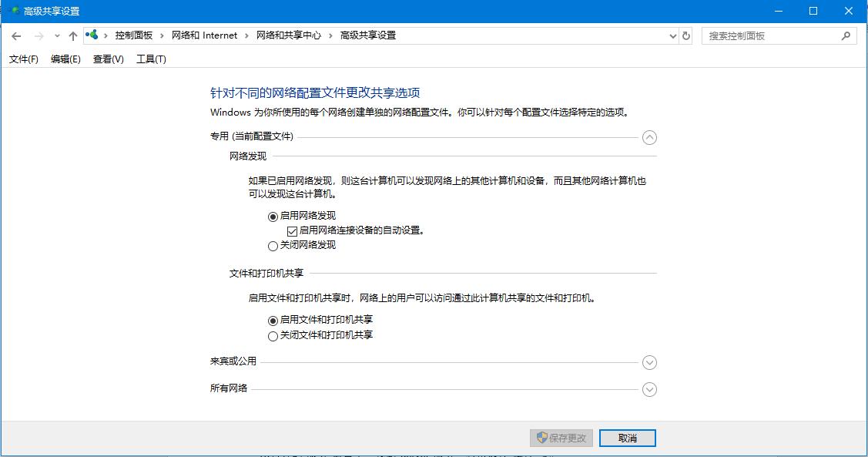Navigate to 网络和 Internet via breadcrumb
Viewport: 868px width, 457px height.
click(x=203, y=35)
